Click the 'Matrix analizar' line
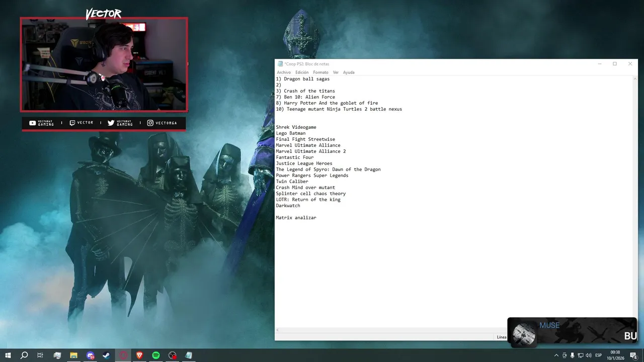Viewport: 644px width, 362px height. click(296, 218)
